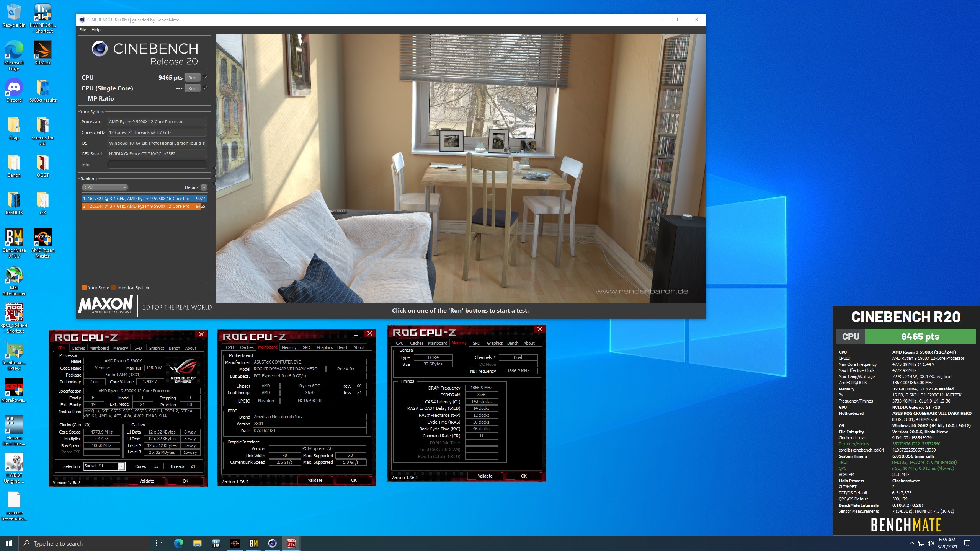Switch to Caches tab in left CPU-Z window
Screen dimensions: 980x551
pos(78,348)
